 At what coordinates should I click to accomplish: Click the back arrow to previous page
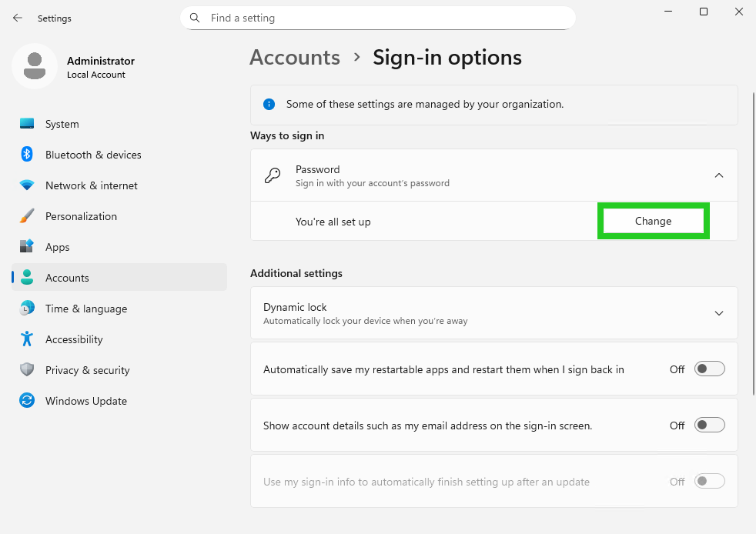tap(17, 18)
